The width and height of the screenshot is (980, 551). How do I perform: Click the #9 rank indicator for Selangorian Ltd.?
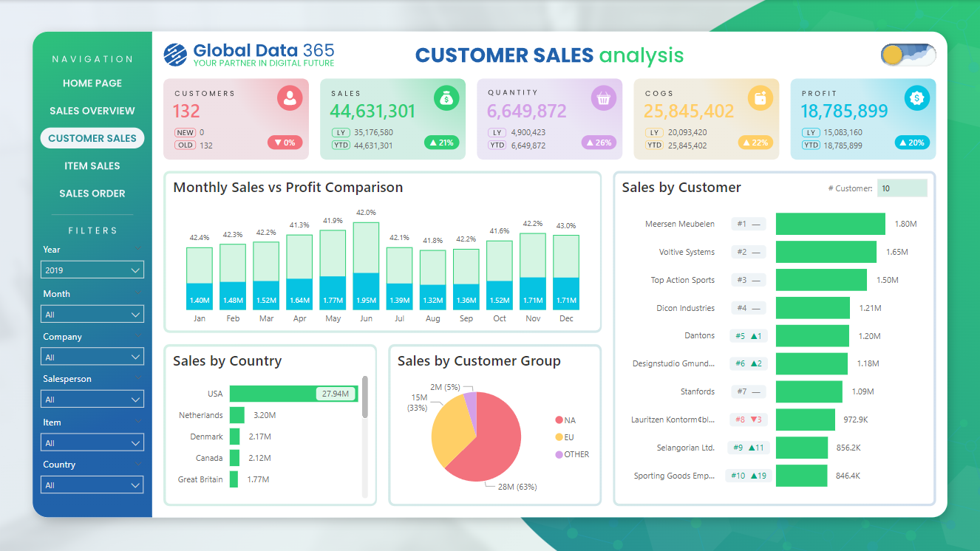click(x=749, y=448)
